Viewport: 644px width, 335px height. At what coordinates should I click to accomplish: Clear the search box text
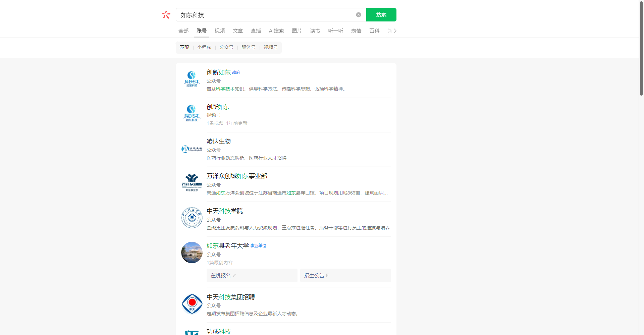pyautogui.click(x=359, y=15)
